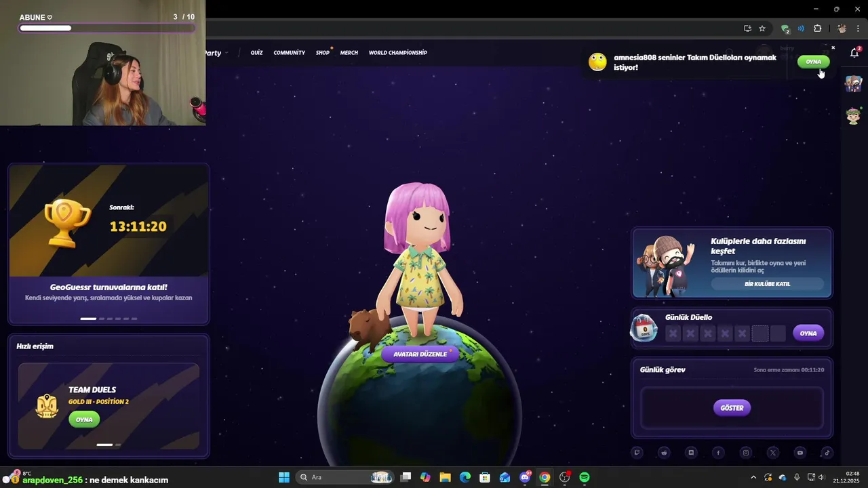Click BİR KULÜBE KATIL button
The image size is (868, 488).
click(x=768, y=284)
